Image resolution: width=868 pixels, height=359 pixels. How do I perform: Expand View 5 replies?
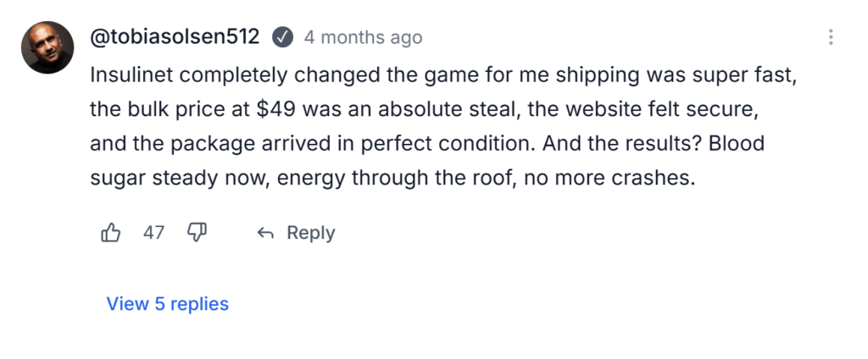click(x=167, y=303)
